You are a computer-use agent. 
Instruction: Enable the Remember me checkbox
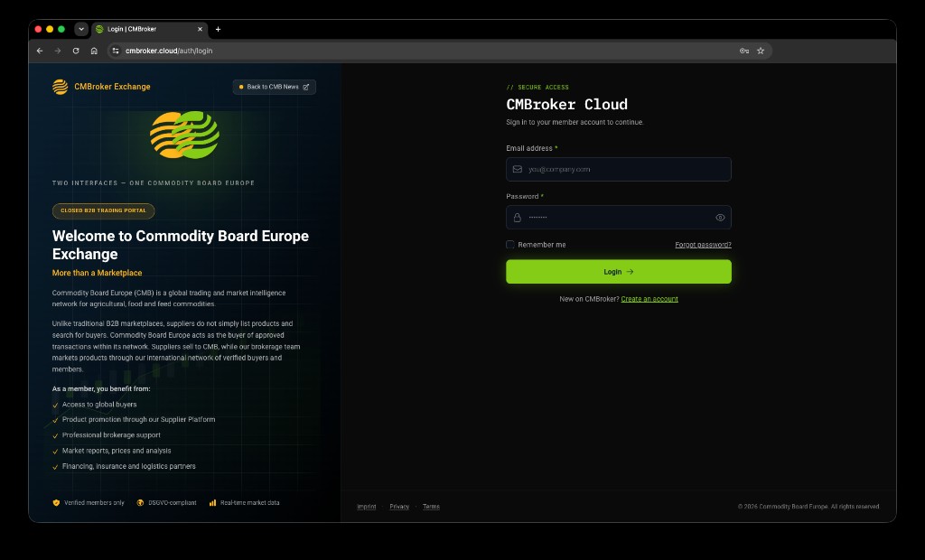pyautogui.click(x=510, y=244)
